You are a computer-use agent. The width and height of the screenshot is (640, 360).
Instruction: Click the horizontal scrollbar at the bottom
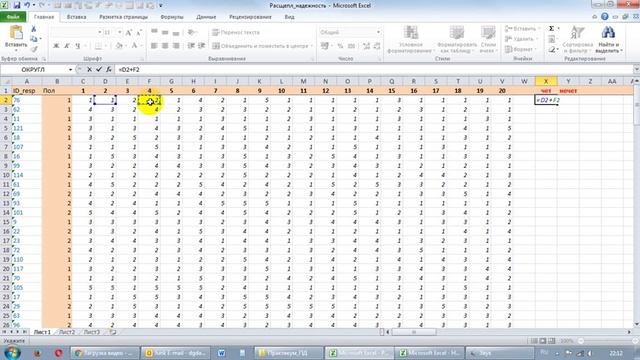coord(508,332)
